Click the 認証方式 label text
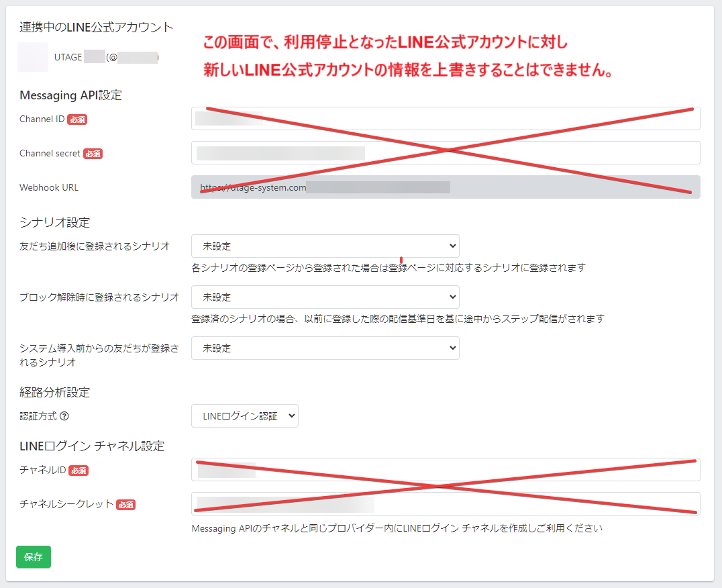 tap(38, 416)
